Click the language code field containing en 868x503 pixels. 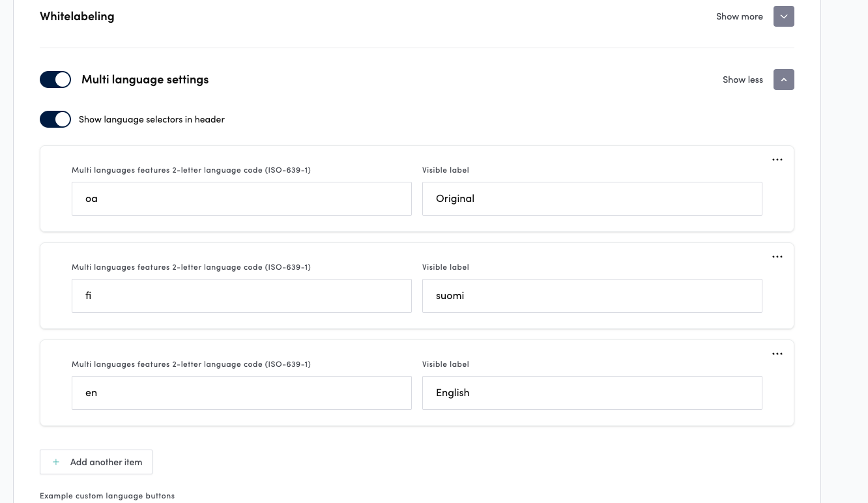pos(241,393)
